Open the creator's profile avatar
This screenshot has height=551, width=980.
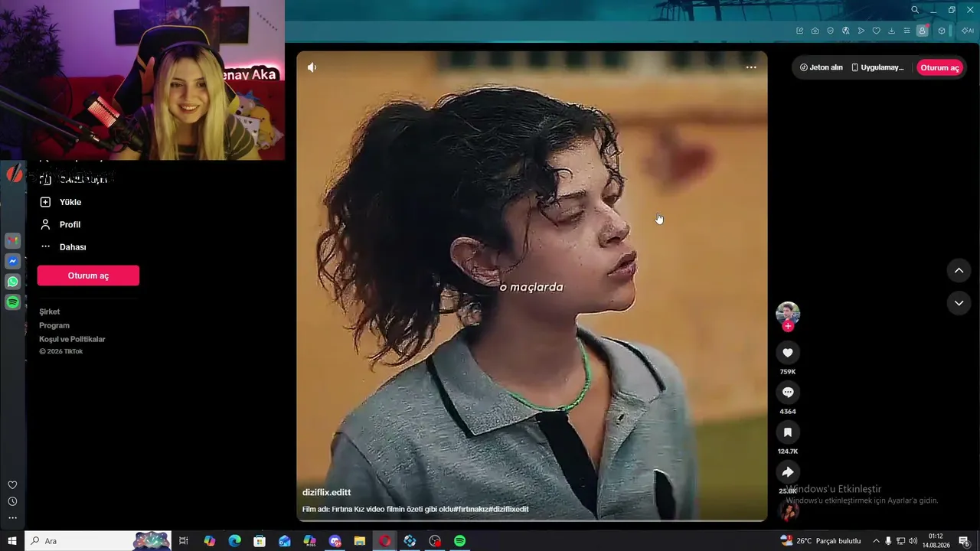788,312
